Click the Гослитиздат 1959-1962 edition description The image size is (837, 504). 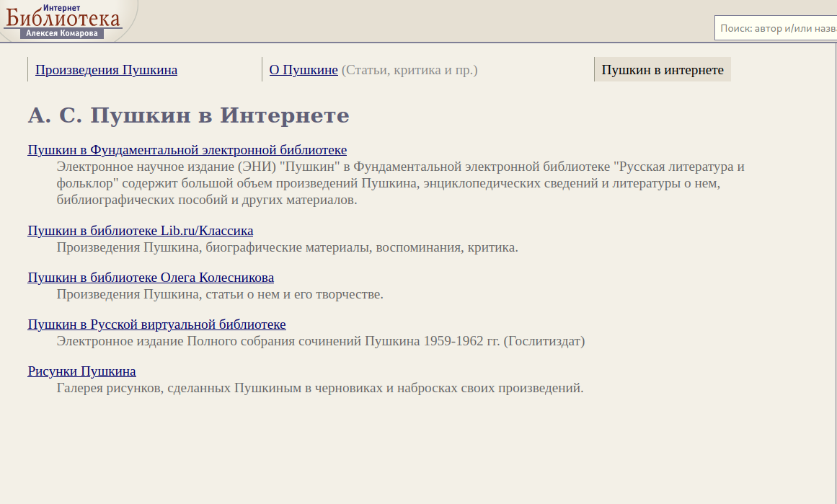[321, 341]
